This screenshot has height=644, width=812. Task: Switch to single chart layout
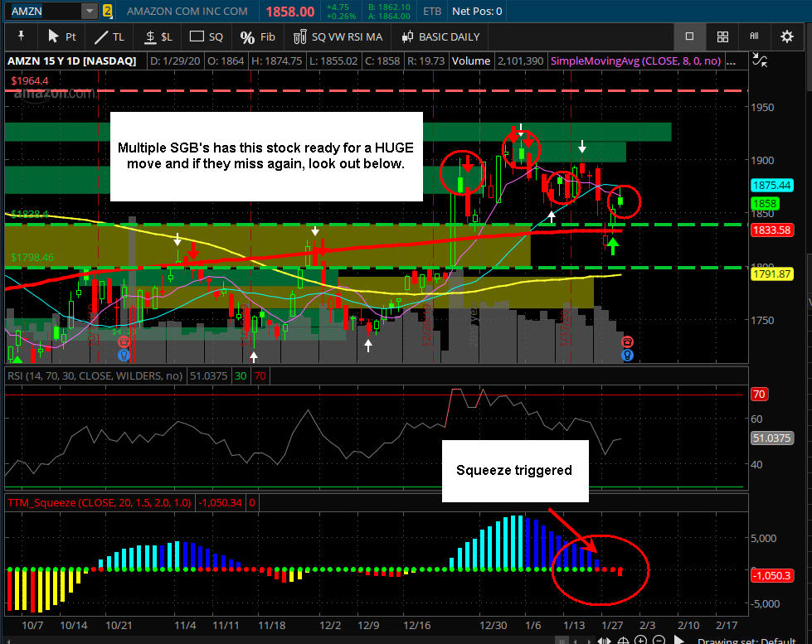pyautogui.click(x=689, y=36)
